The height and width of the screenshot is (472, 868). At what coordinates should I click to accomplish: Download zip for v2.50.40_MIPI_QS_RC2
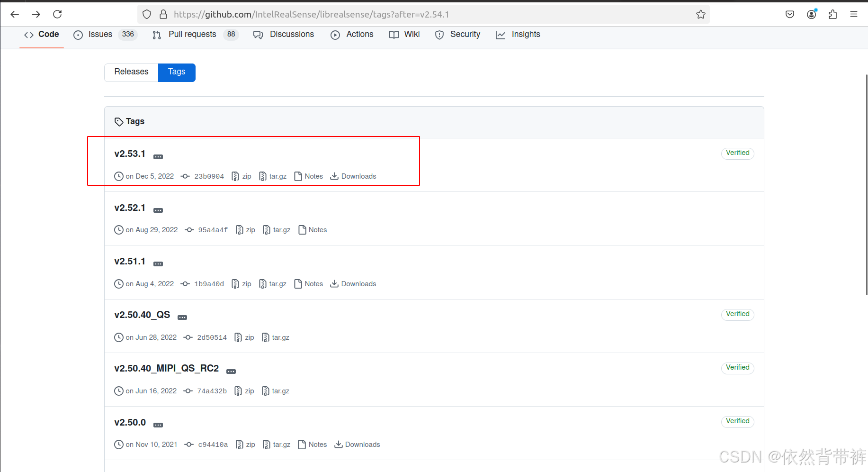point(244,391)
